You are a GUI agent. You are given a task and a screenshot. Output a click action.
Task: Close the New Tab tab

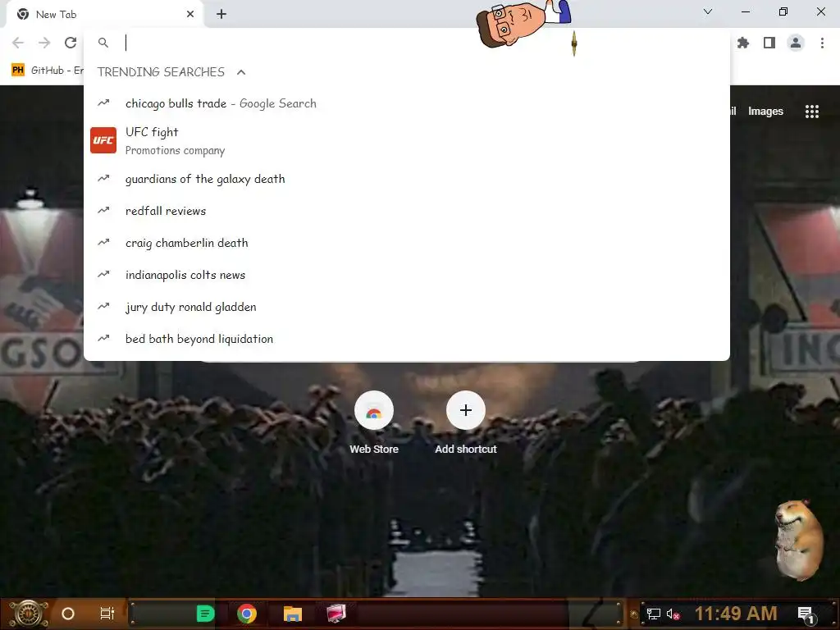(190, 15)
